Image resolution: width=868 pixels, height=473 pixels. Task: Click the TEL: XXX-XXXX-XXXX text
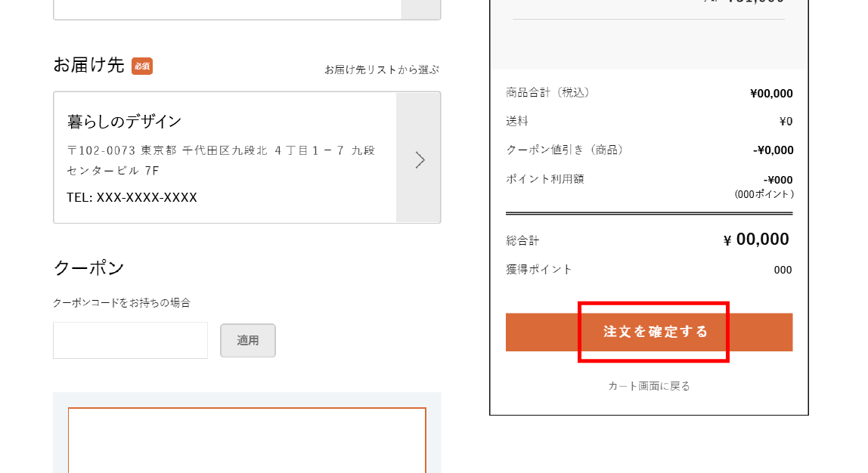click(x=132, y=197)
